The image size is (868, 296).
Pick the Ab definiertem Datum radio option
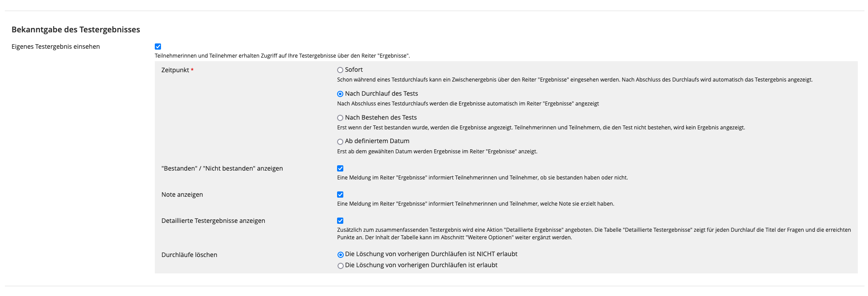[340, 142]
